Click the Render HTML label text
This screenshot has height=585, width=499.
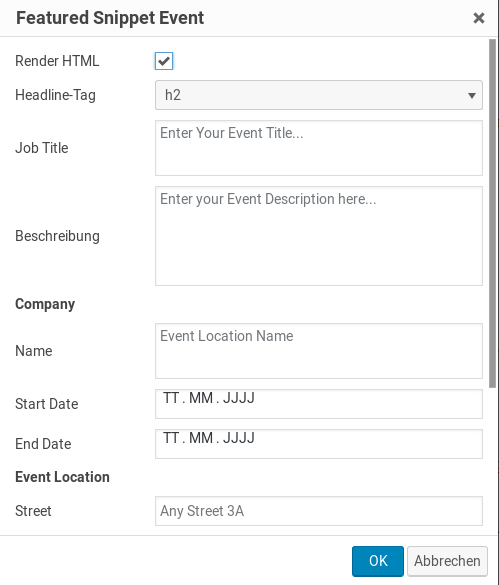pos(57,61)
